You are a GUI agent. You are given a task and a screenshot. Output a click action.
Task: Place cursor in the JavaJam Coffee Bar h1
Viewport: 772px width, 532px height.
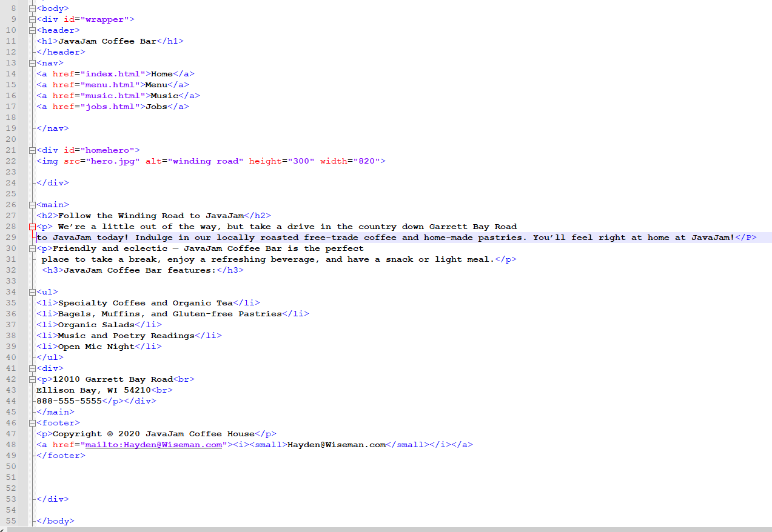(x=109, y=41)
